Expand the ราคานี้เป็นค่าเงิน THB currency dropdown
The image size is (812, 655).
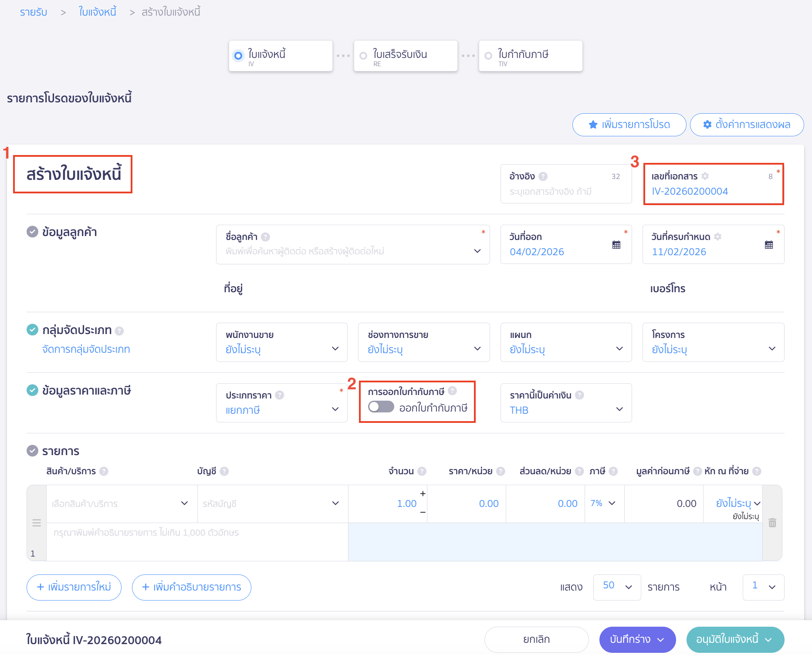tap(565, 403)
